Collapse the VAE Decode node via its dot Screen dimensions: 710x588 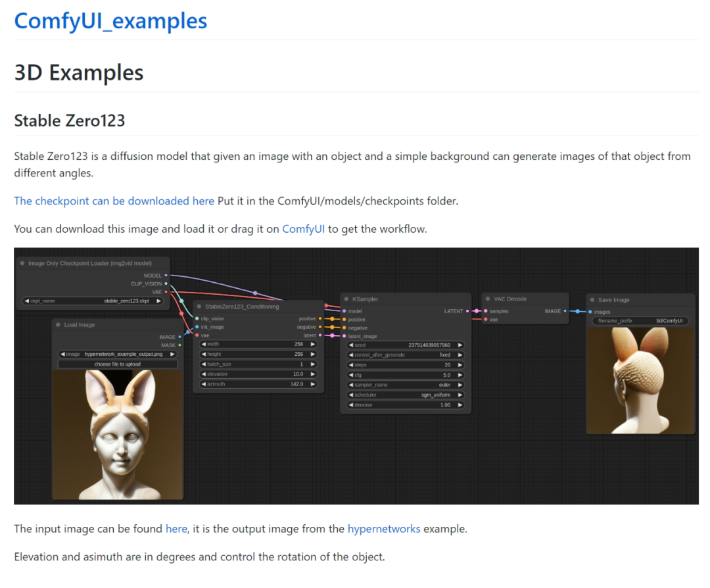click(x=488, y=299)
